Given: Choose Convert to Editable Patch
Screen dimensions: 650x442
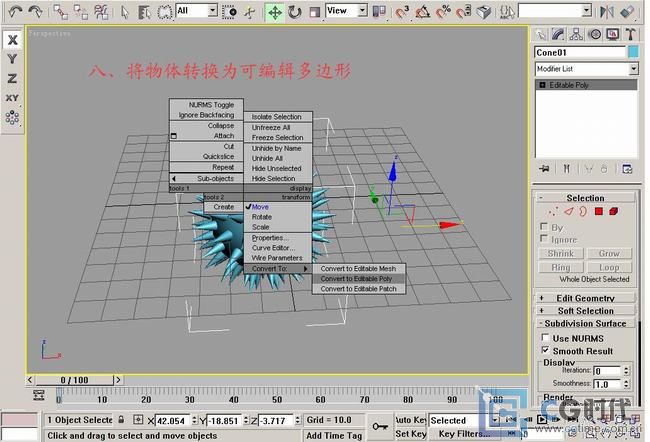Looking at the screenshot, I should [358, 289].
